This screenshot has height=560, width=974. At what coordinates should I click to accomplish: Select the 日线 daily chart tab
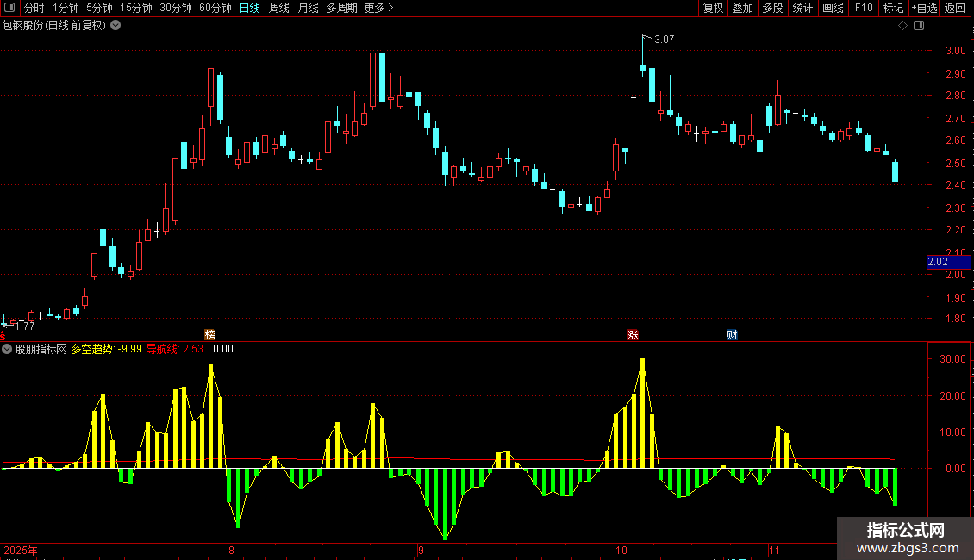coord(250,8)
